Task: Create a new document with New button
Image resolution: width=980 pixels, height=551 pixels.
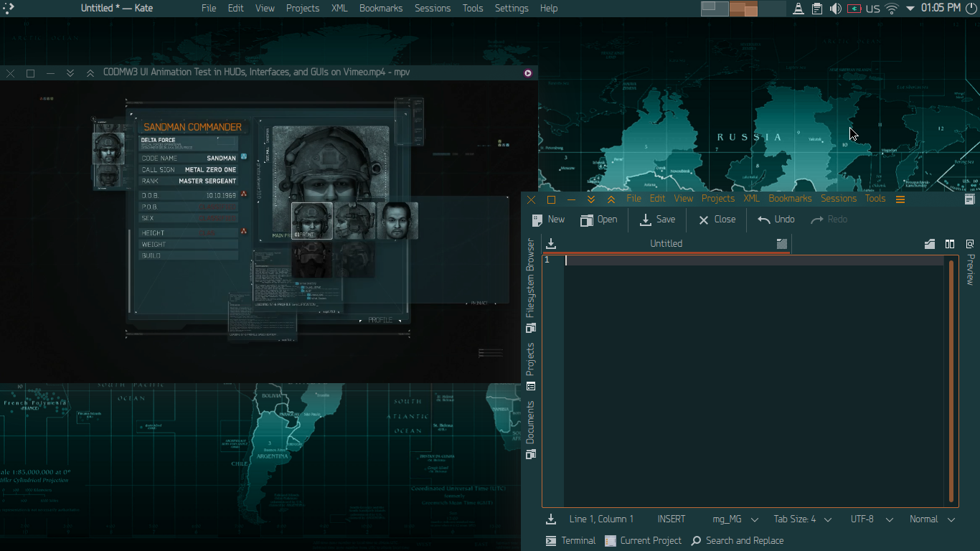Action: click(549, 220)
